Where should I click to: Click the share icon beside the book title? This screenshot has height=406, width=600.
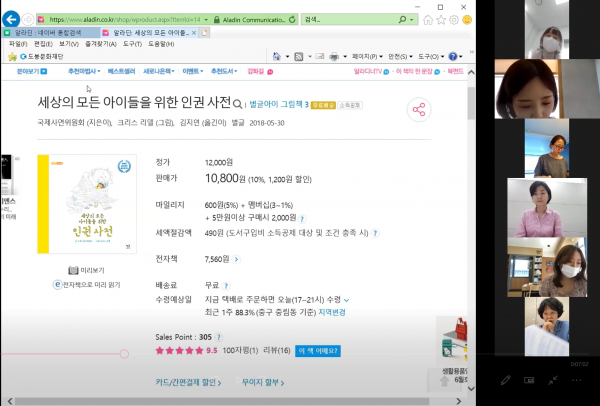pos(419,111)
